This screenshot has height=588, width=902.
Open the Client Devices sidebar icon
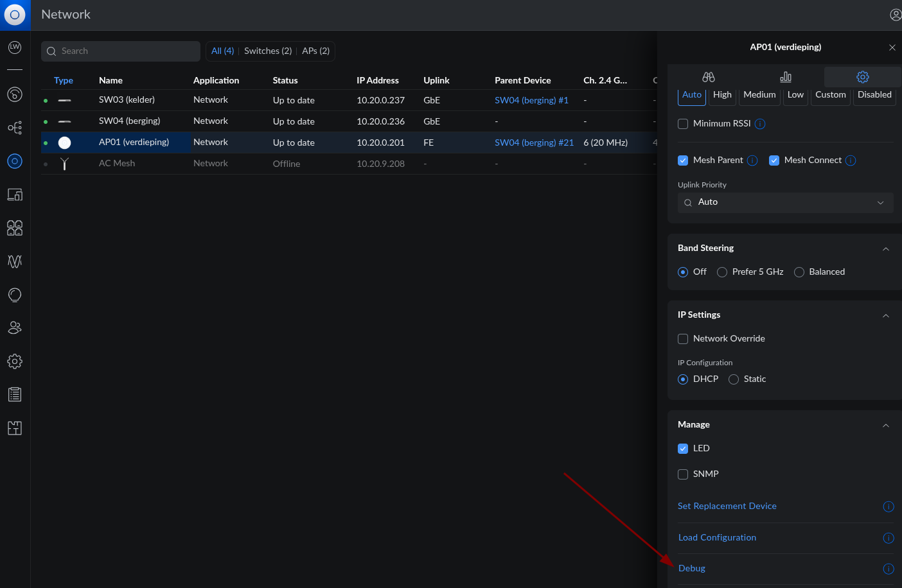(15, 195)
